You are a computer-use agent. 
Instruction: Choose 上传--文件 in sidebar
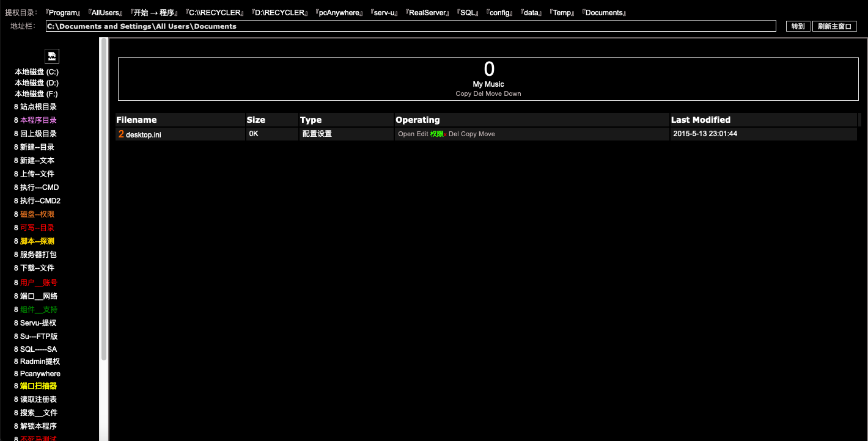37,174
